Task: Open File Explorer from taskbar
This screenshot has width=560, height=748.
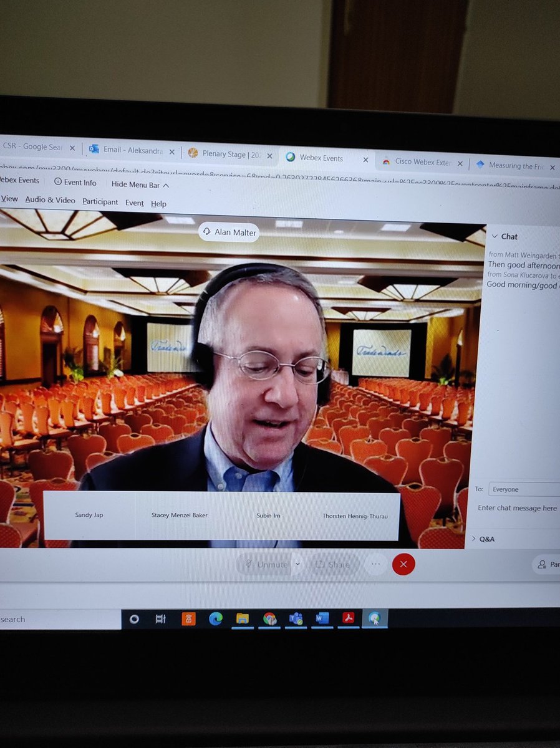Action: 243,618
